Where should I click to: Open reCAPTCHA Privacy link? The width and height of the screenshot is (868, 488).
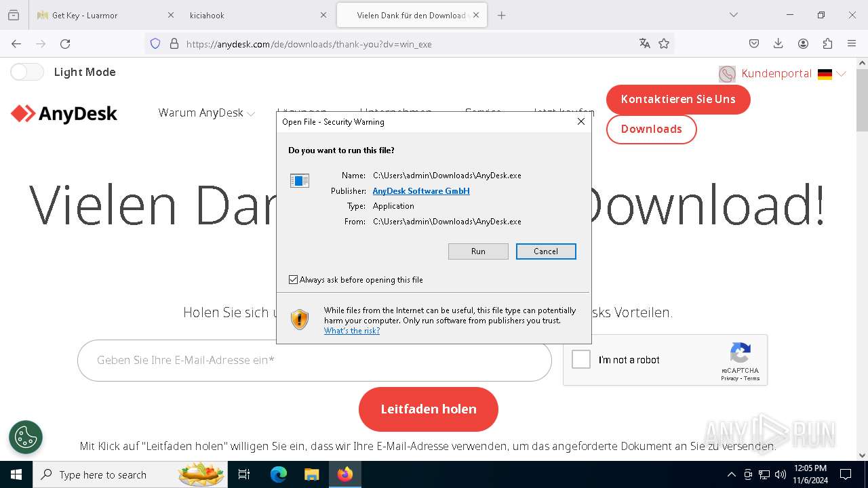pos(730,378)
